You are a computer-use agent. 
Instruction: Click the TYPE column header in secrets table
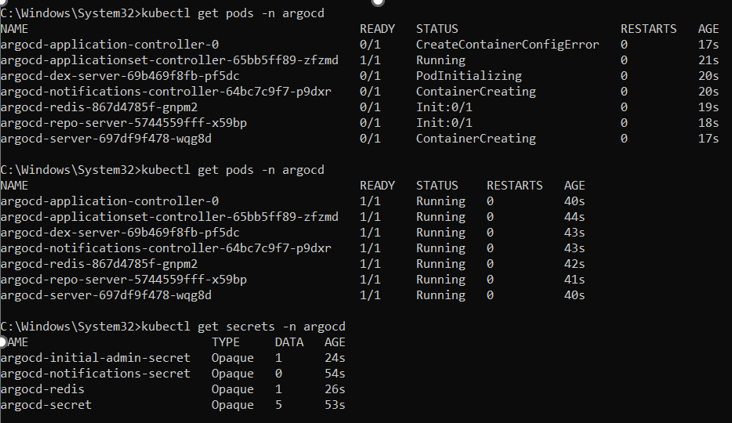226,342
